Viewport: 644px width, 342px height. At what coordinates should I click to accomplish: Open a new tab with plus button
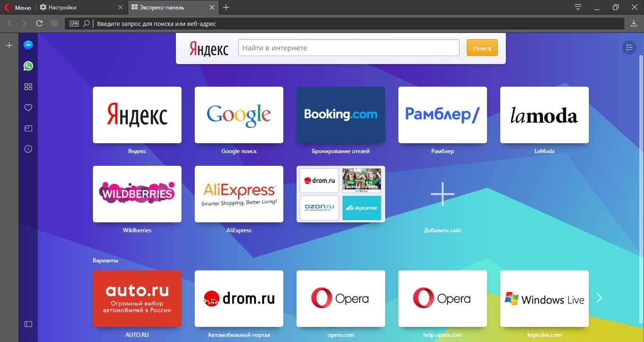click(226, 8)
